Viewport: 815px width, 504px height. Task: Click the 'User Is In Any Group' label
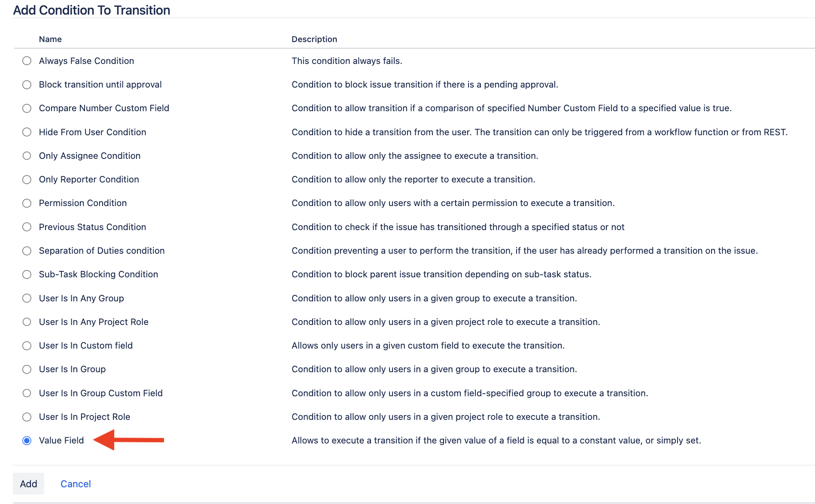pyautogui.click(x=81, y=298)
